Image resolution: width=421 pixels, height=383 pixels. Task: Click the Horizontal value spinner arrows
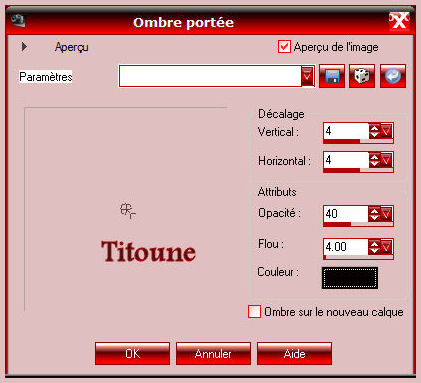(x=374, y=160)
